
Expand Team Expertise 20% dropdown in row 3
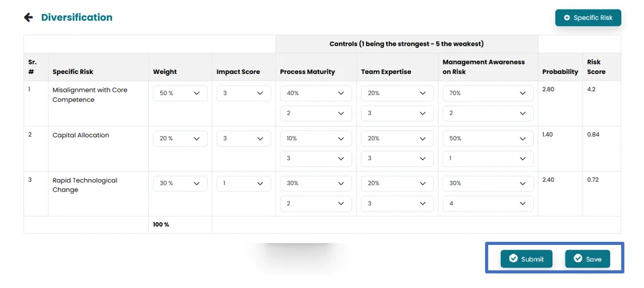coord(397,183)
